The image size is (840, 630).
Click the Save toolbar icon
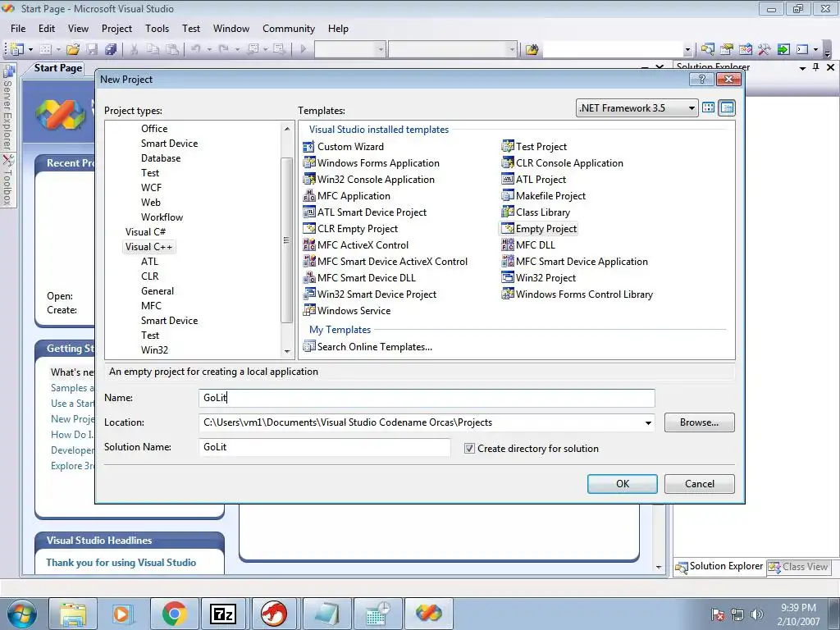coord(92,49)
